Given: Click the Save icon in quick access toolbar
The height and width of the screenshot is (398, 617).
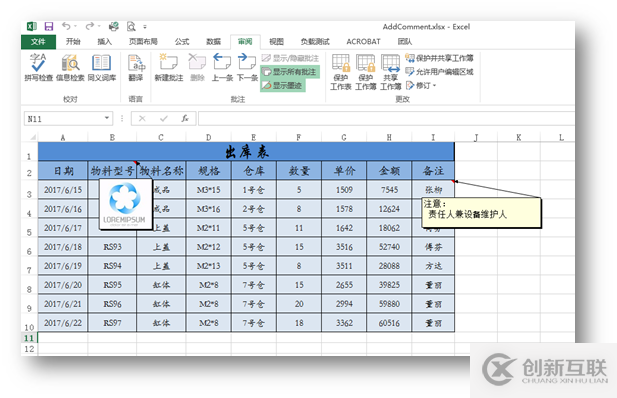Looking at the screenshot, I should coord(49,26).
